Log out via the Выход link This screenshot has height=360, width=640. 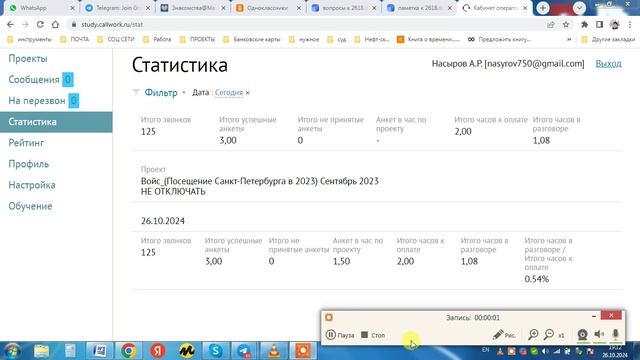pos(608,64)
